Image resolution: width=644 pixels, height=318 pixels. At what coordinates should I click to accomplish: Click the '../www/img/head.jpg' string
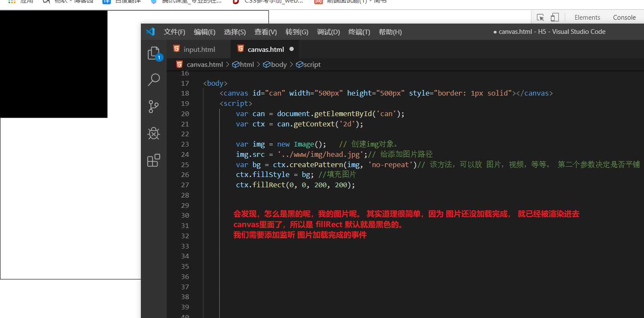[322, 154]
